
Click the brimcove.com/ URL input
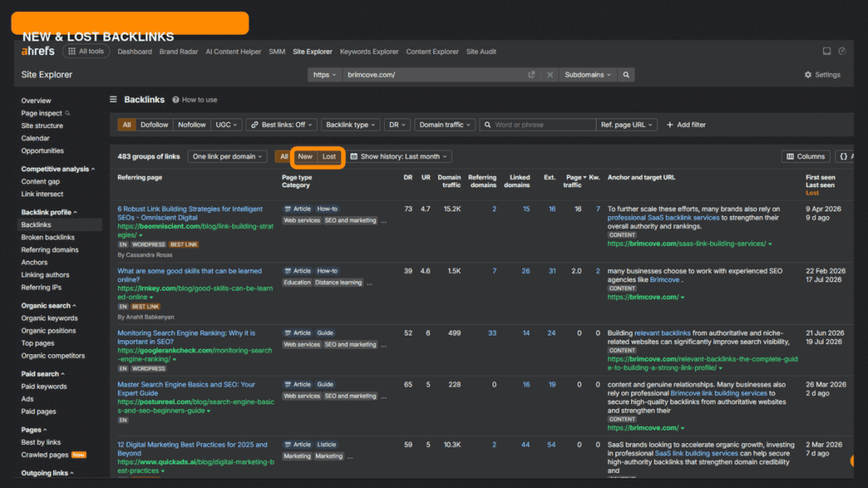pyautogui.click(x=433, y=75)
